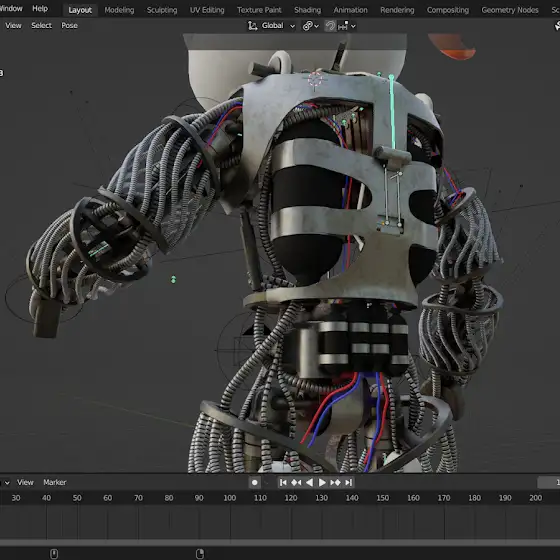Click the transform orientation axes icon

(253, 26)
